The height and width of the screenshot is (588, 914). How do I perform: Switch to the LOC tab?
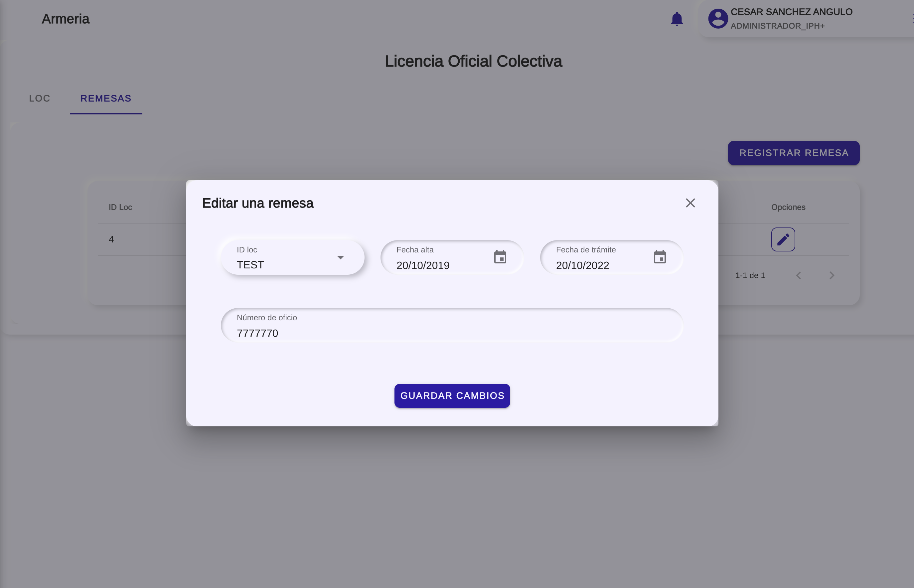pyautogui.click(x=40, y=98)
